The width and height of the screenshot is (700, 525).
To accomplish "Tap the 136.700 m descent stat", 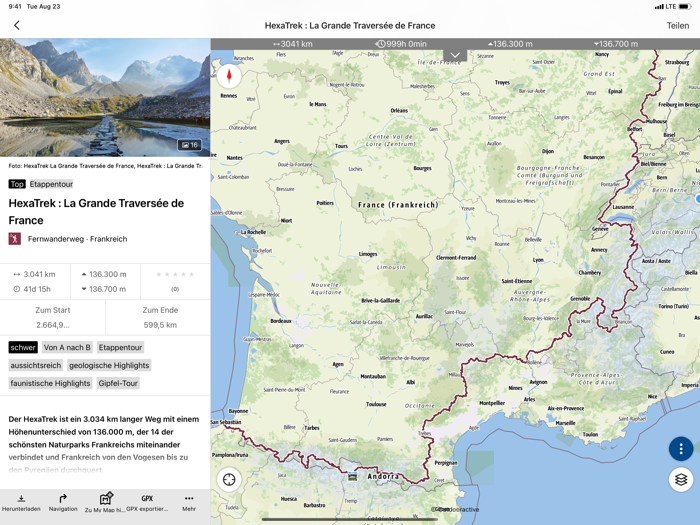I will [x=616, y=44].
